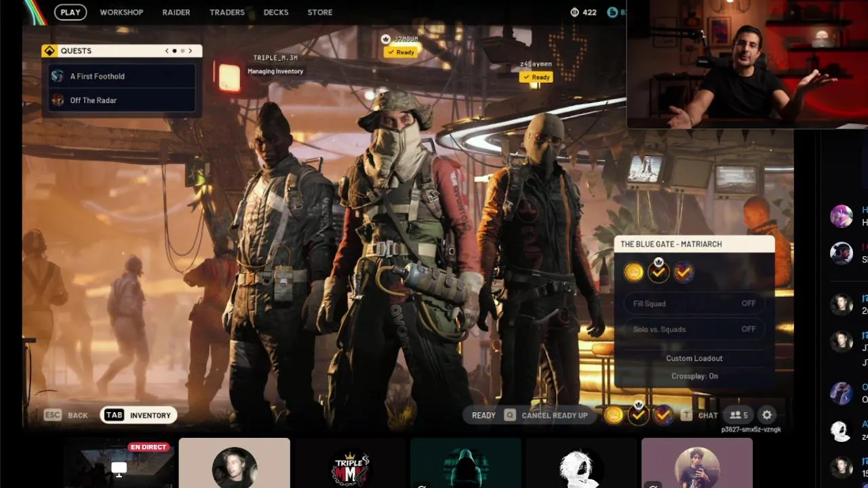The image size is (868, 488).
Task: Click the J2MOUM Ready badge
Action: [x=401, y=52]
